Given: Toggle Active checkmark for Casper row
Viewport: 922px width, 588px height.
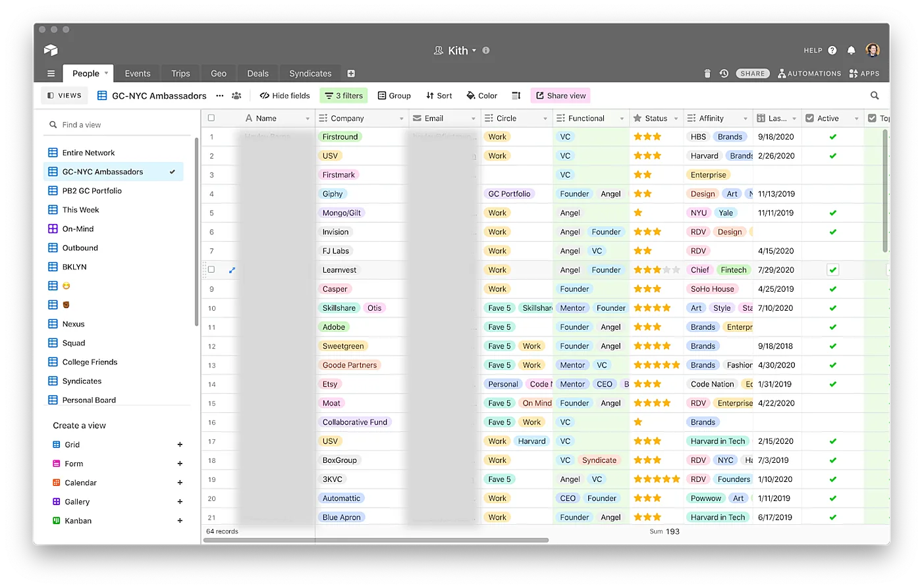Looking at the screenshot, I should [x=833, y=289].
